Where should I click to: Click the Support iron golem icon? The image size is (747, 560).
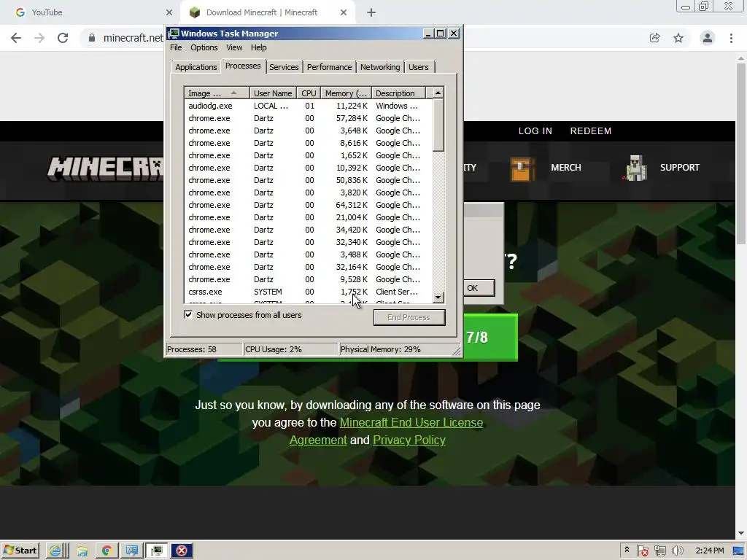click(635, 168)
